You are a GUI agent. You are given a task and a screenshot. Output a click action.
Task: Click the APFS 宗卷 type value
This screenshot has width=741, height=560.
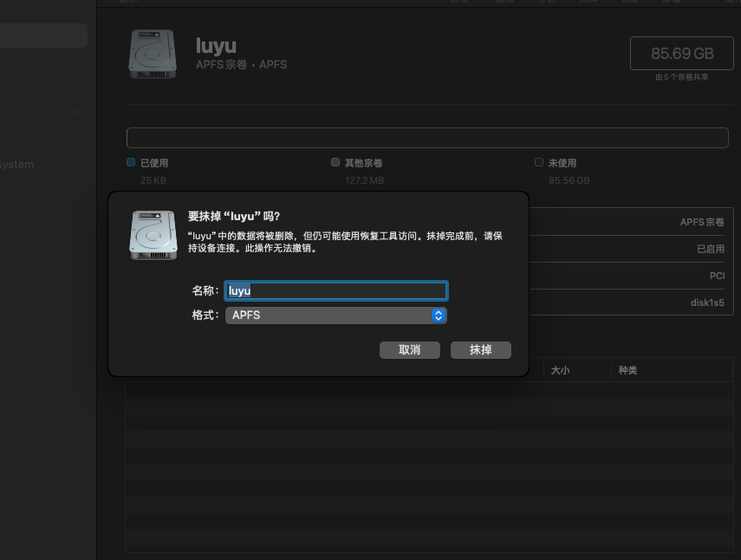[702, 222]
